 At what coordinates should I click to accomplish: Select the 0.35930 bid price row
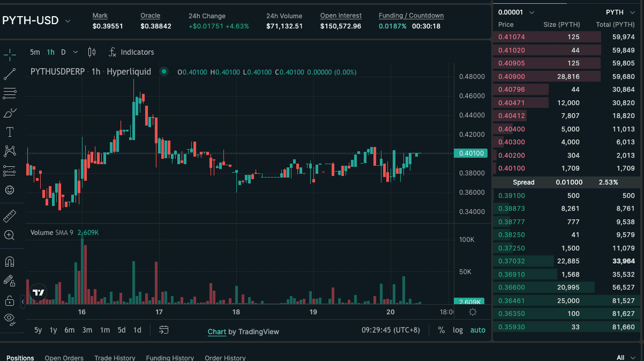pyautogui.click(x=567, y=327)
